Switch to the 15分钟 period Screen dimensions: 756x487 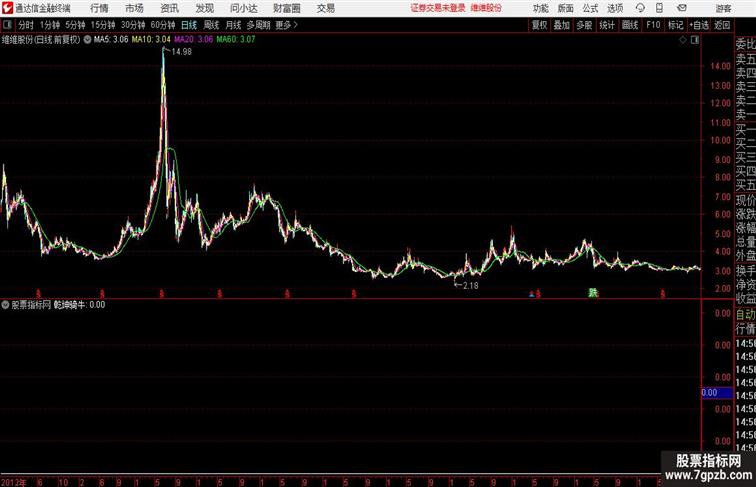click(103, 25)
